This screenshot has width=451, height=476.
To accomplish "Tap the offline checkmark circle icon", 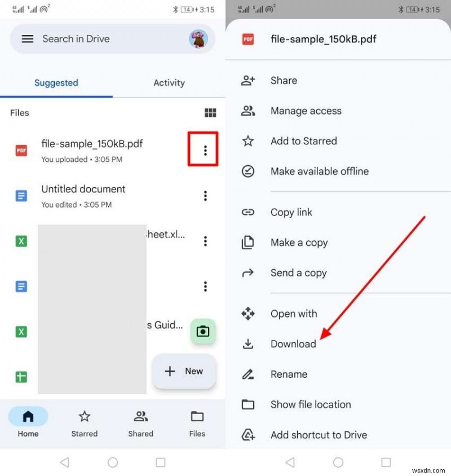I will [248, 171].
